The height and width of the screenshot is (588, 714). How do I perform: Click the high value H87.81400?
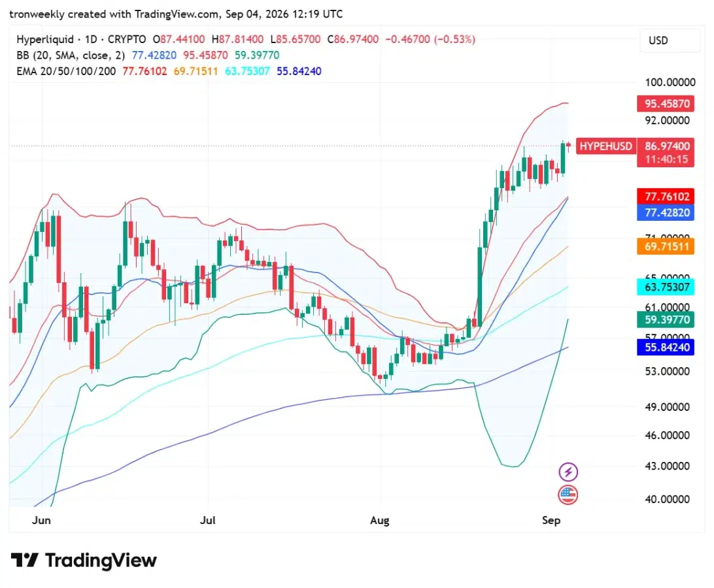(x=238, y=40)
